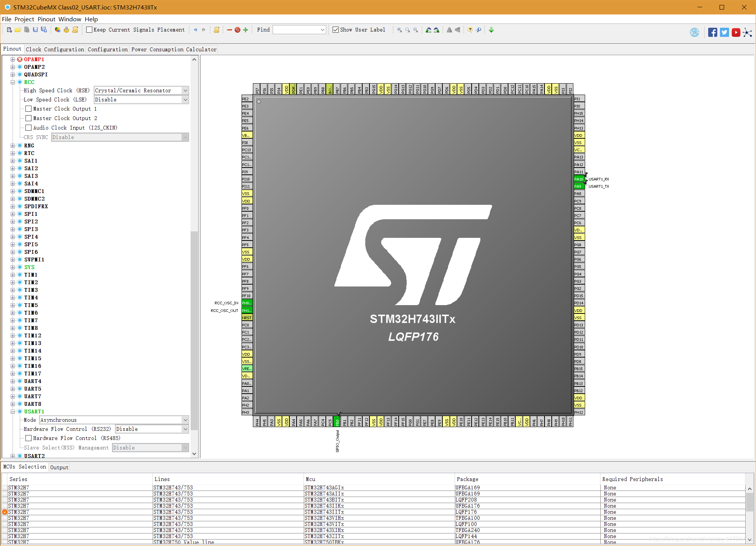This screenshot has height=546, width=756.
Task: Click the vertical flip triangle icon
Action: point(450,30)
